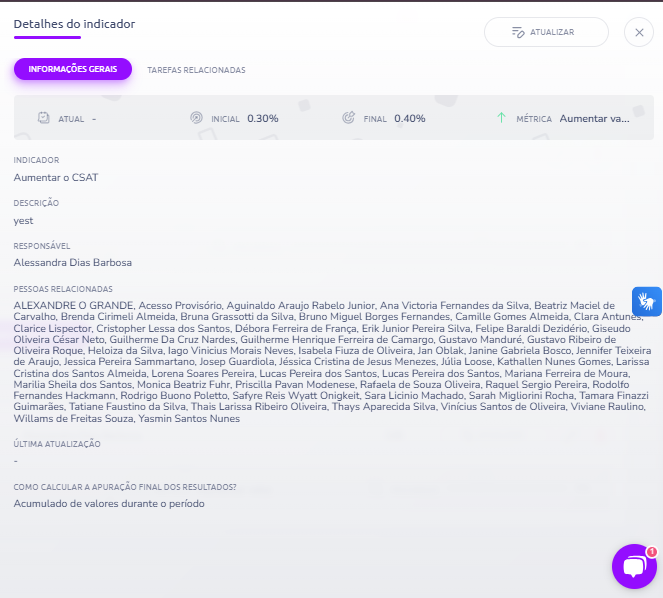Switch to Tarefas Relacionadas tab

tap(196, 70)
